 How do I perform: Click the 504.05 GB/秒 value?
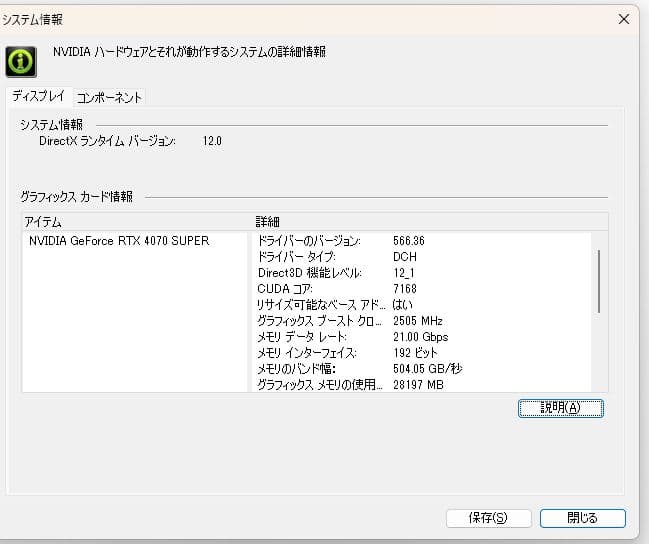(x=428, y=368)
